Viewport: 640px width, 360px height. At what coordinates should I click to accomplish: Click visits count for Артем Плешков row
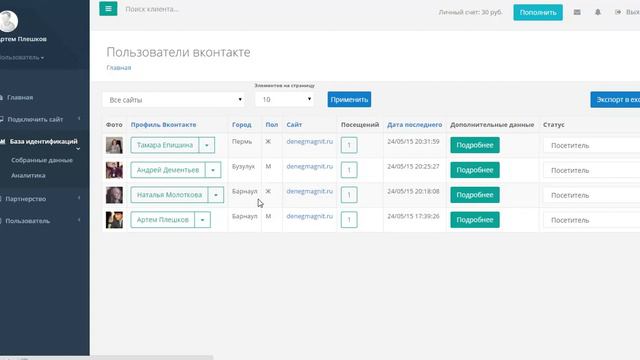[x=349, y=220]
